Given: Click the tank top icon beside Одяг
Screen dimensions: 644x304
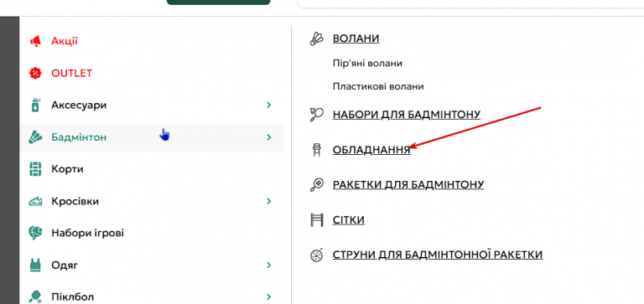Looking at the screenshot, I should (x=35, y=265).
